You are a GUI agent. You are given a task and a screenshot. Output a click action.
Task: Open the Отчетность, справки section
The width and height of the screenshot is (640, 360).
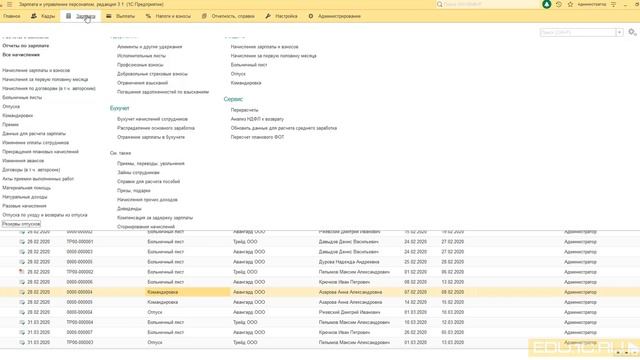[228, 16]
